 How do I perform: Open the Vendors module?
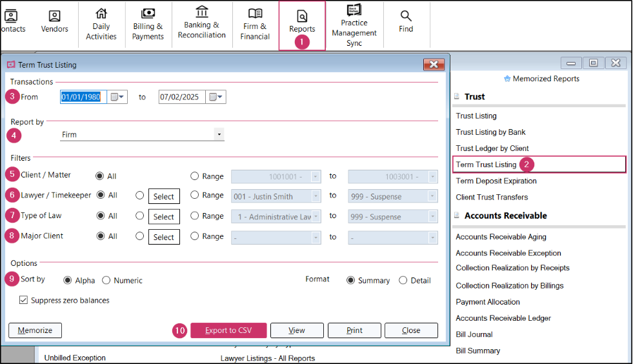pos(54,22)
